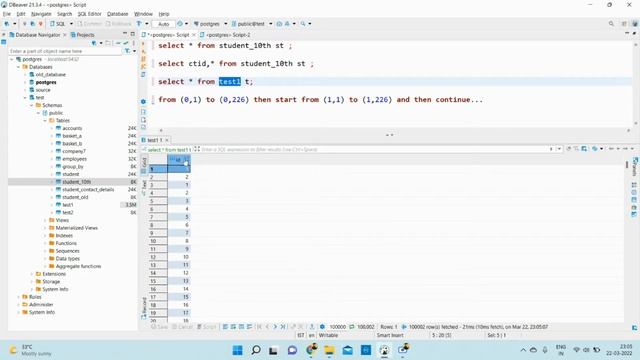Open the postgres active connection selector
640x360 pixels.
[210, 24]
